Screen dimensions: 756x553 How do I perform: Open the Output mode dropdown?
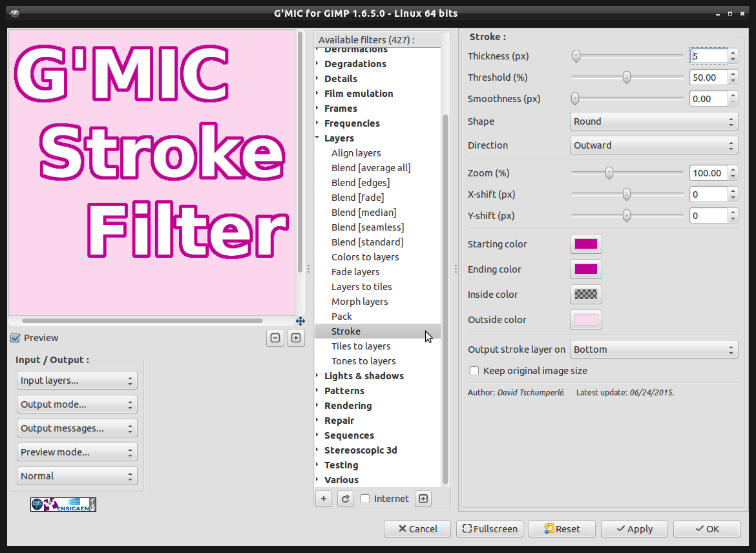click(x=77, y=404)
